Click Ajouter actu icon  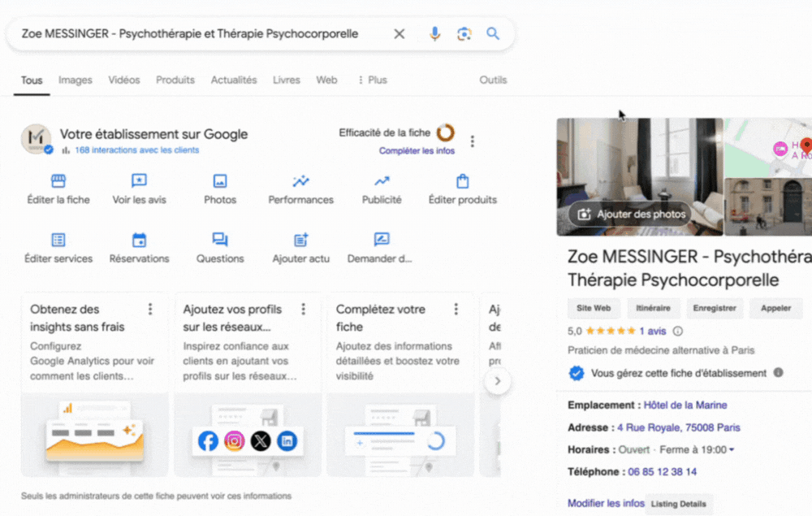(300, 240)
